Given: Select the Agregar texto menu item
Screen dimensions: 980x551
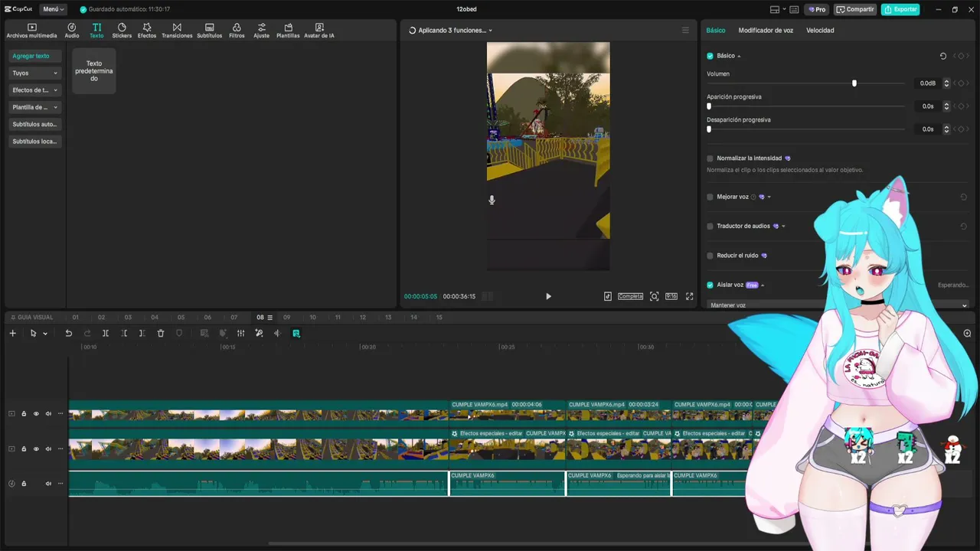Looking at the screenshot, I should pos(35,56).
